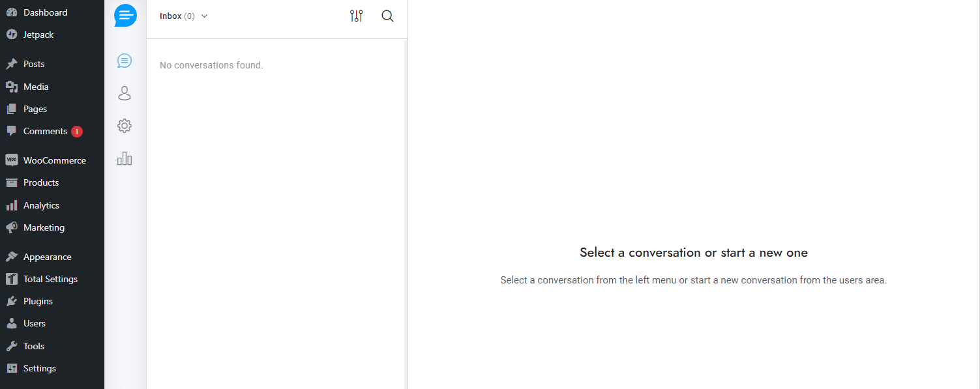Click the Support Board speech bubble logo

tap(125, 15)
